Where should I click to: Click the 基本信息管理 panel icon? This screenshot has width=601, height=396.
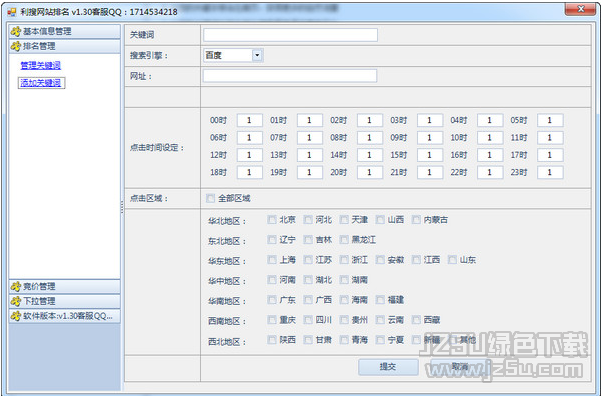point(16,31)
